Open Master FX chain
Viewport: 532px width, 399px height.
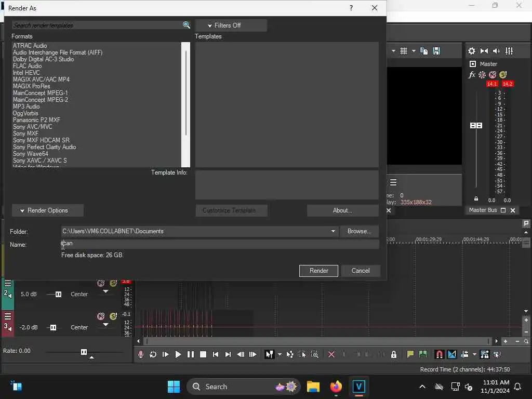pyautogui.click(x=472, y=75)
